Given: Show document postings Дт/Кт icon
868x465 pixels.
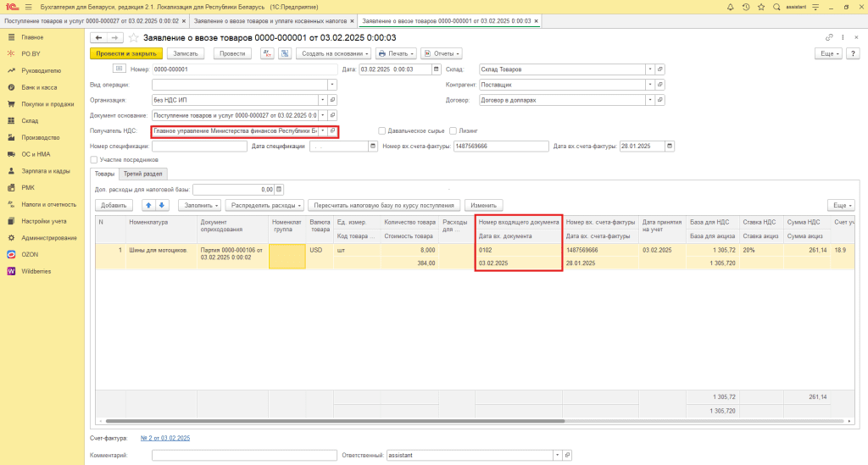Looking at the screenshot, I should tap(267, 53).
